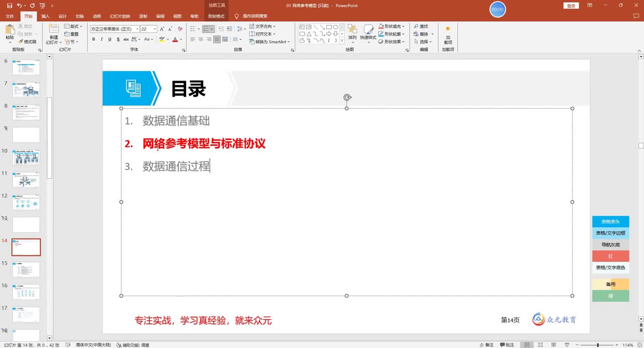Click the 导航灰底 gray swatch
This screenshot has width=644, height=348.
(610, 244)
